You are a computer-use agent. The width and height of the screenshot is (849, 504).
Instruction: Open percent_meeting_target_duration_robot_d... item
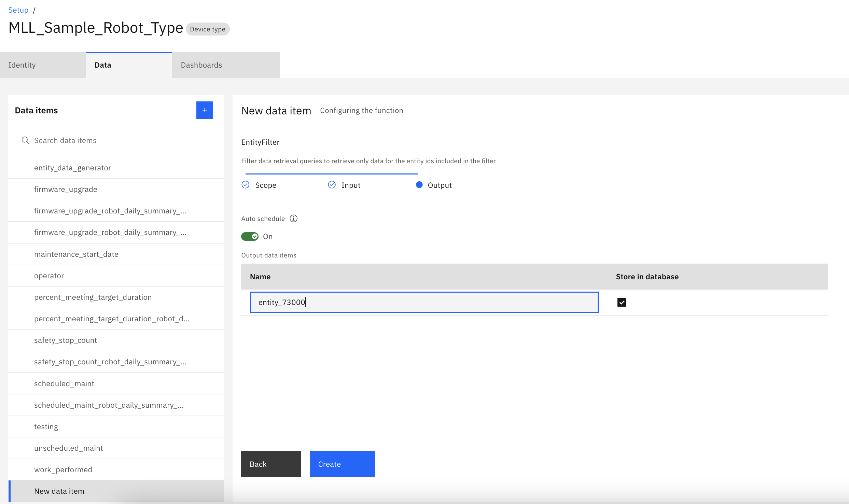tap(116, 319)
